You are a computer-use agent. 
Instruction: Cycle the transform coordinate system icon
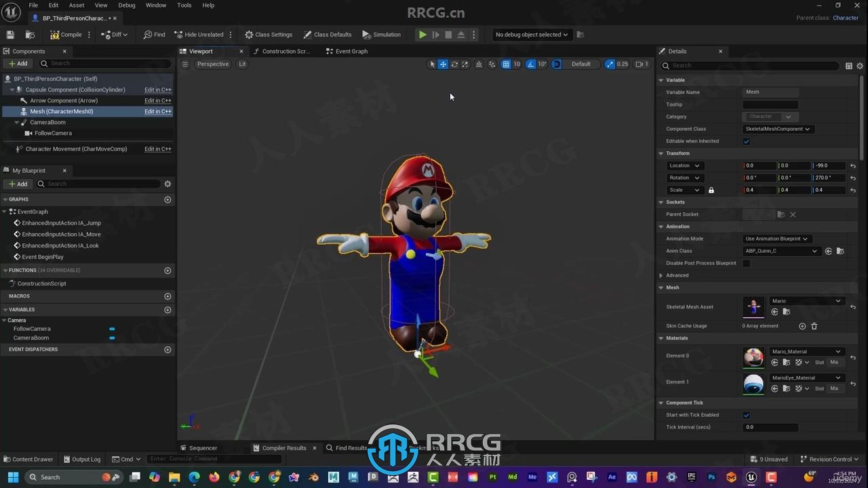[x=479, y=64]
